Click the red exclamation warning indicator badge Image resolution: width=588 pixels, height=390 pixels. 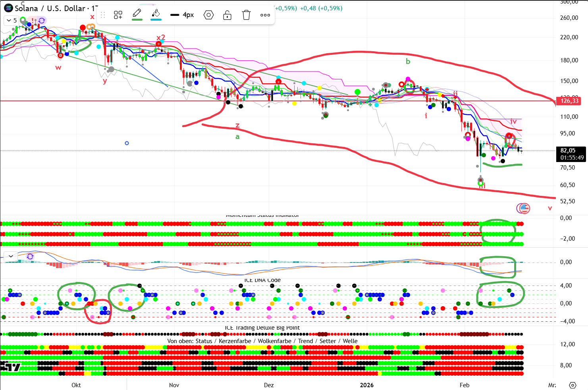click(33, 20)
